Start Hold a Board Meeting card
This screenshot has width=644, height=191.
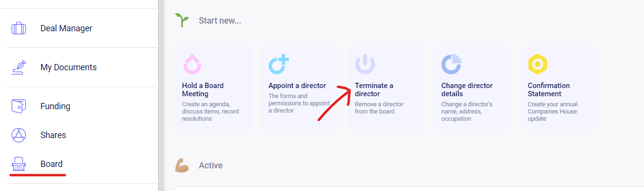213,88
